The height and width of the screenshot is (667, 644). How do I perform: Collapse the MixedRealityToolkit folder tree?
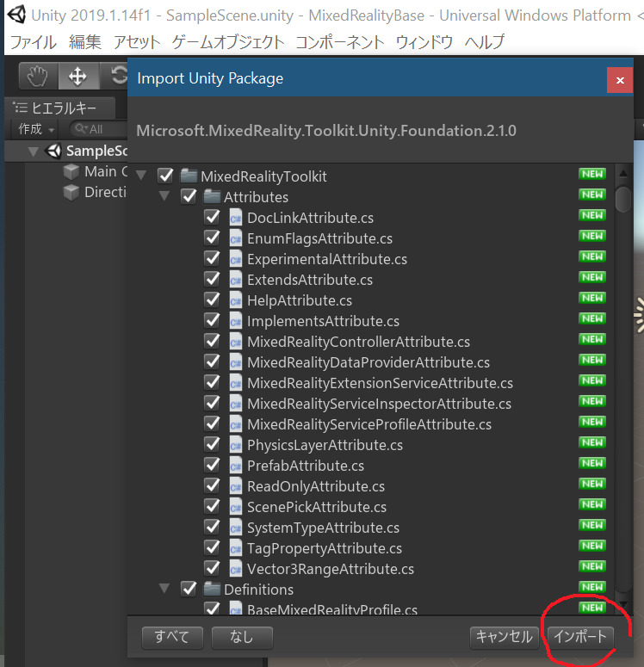point(141,176)
